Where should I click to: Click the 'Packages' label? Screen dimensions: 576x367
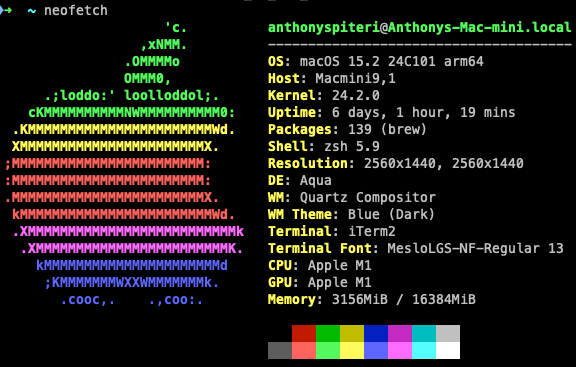(300, 130)
